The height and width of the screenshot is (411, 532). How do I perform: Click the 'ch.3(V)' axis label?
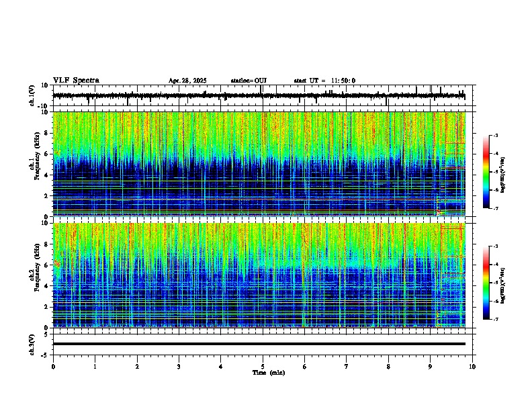coord(32,345)
